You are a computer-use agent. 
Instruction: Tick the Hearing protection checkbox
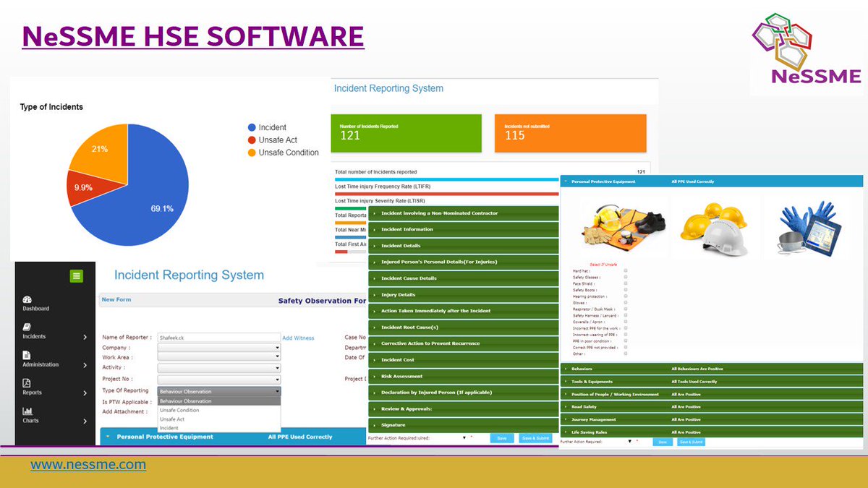coord(626,296)
